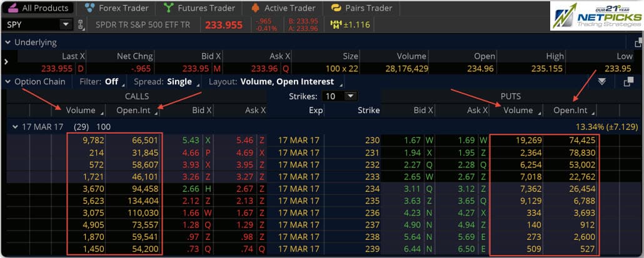The image size is (644, 258).
Task: Open the Filter: Off dropdown
Action: 102,82
